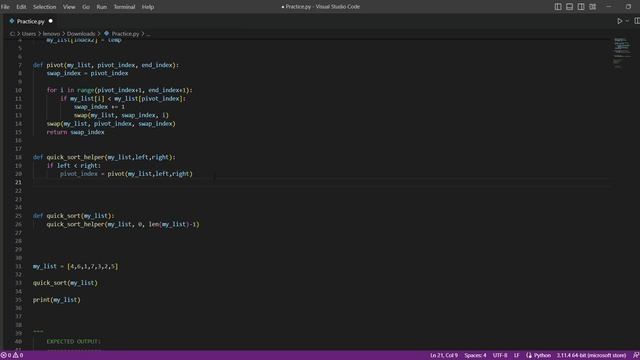Open the Terminal menu
Screen dimensions: 640x360
[124, 7]
